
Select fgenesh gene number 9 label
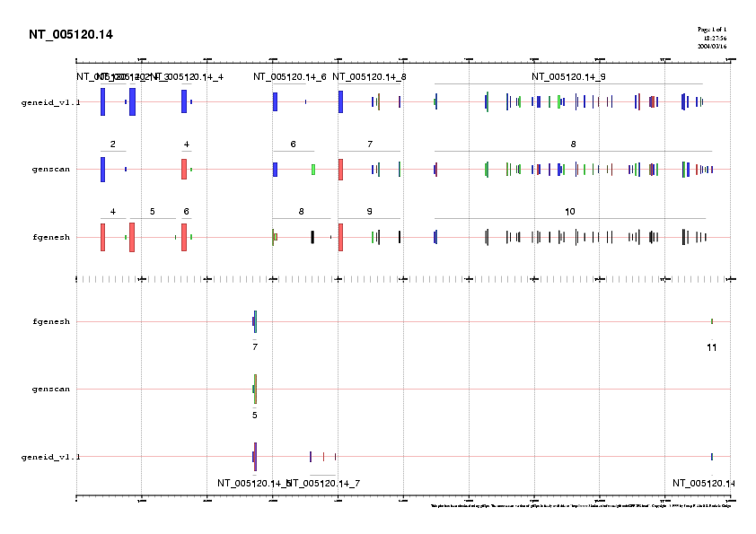(x=369, y=212)
